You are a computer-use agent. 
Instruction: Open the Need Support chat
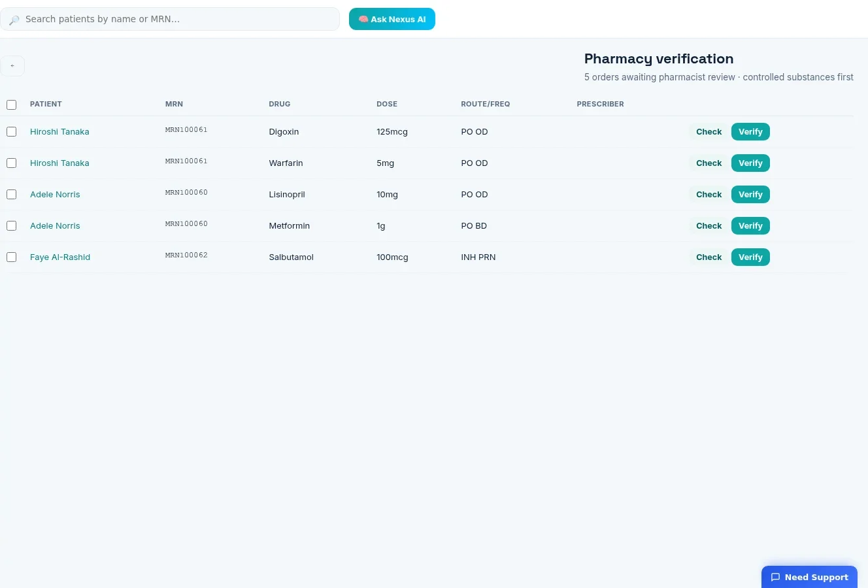point(809,577)
